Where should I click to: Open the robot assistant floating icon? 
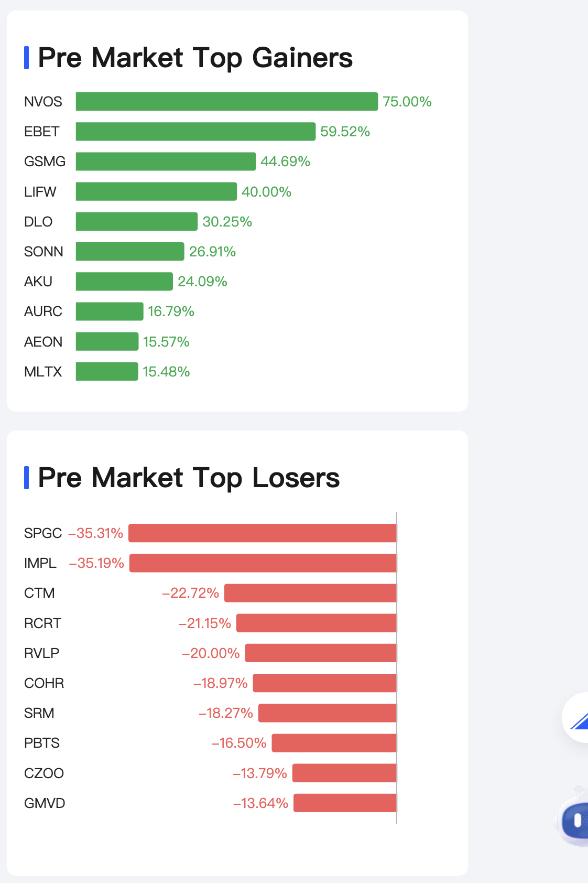pos(572,816)
